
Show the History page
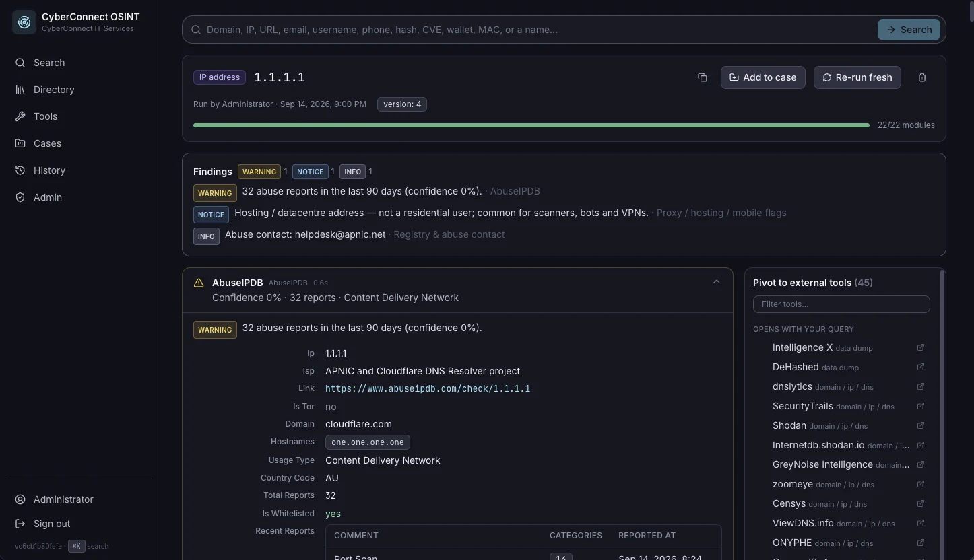coord(79,170)
